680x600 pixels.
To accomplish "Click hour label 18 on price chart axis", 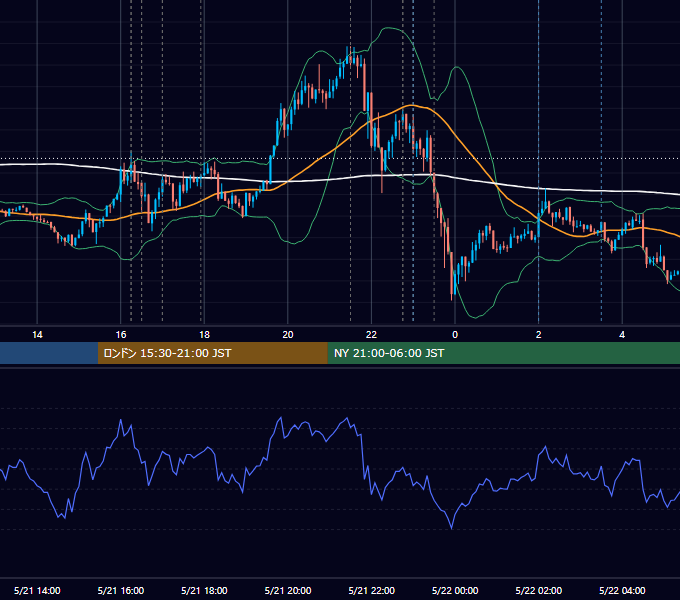I will (204, 335).
